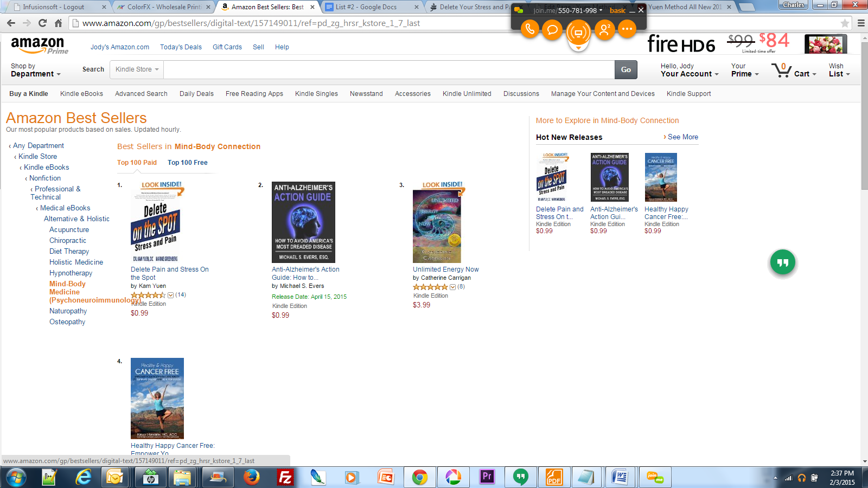Bookmark page with the star icon

[845, 23]
